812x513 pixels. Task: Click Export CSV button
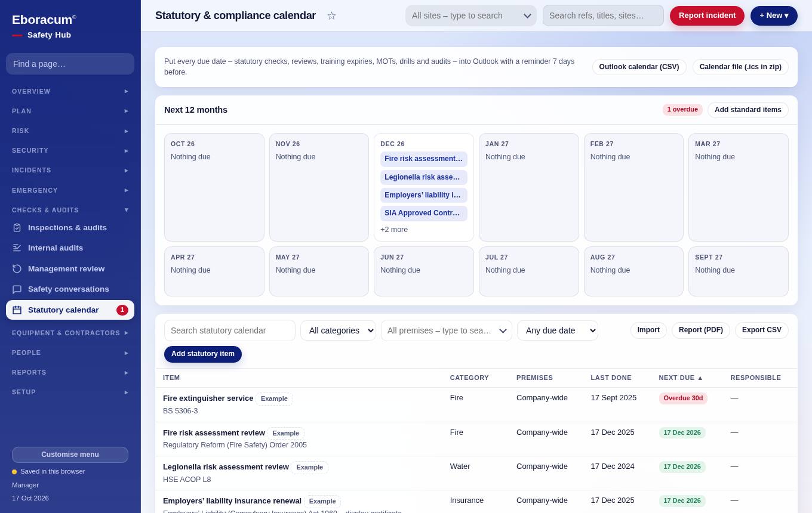(762, 330)
